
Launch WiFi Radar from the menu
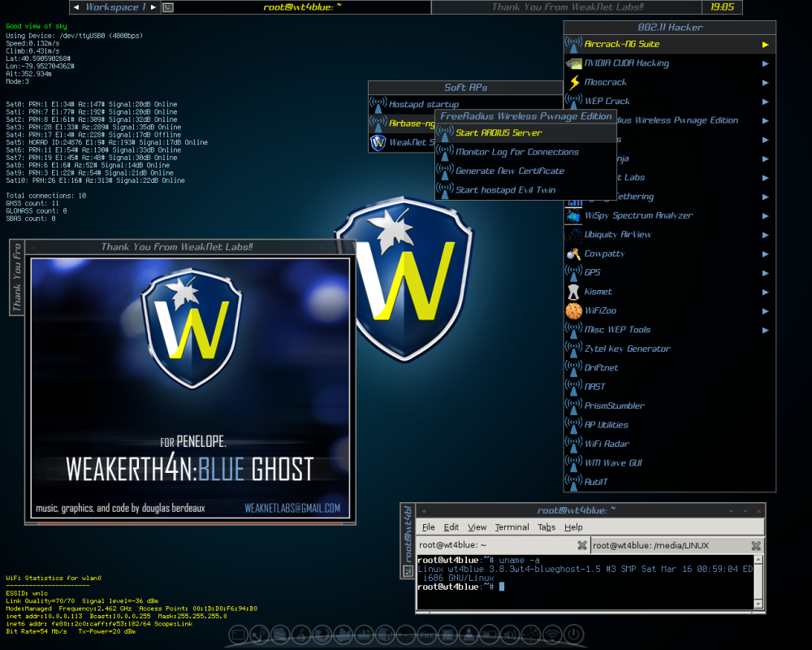[x=670, y=444]
